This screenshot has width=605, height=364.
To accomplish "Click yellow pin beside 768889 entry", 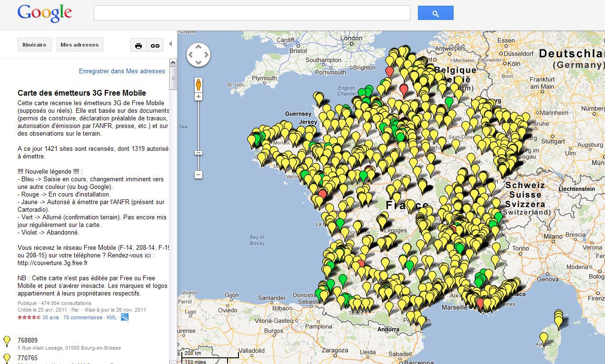I will click(7, 341).
